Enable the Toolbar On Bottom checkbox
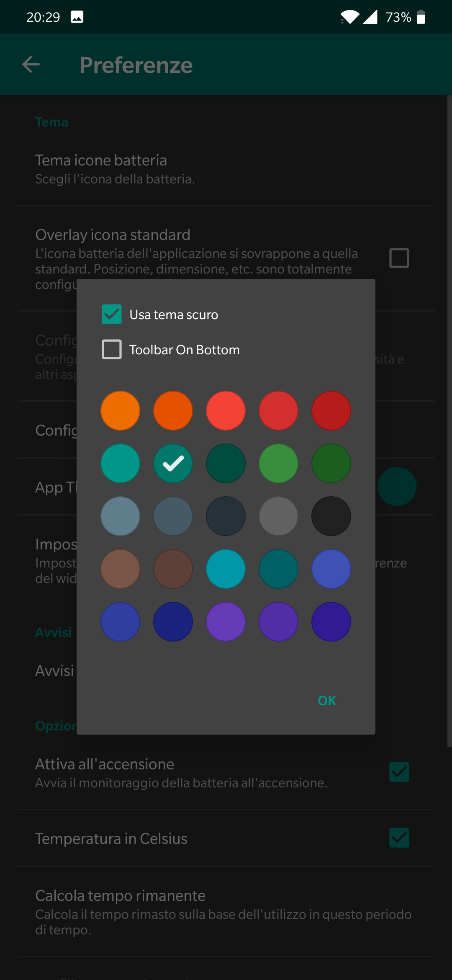 tap(112, 349)
